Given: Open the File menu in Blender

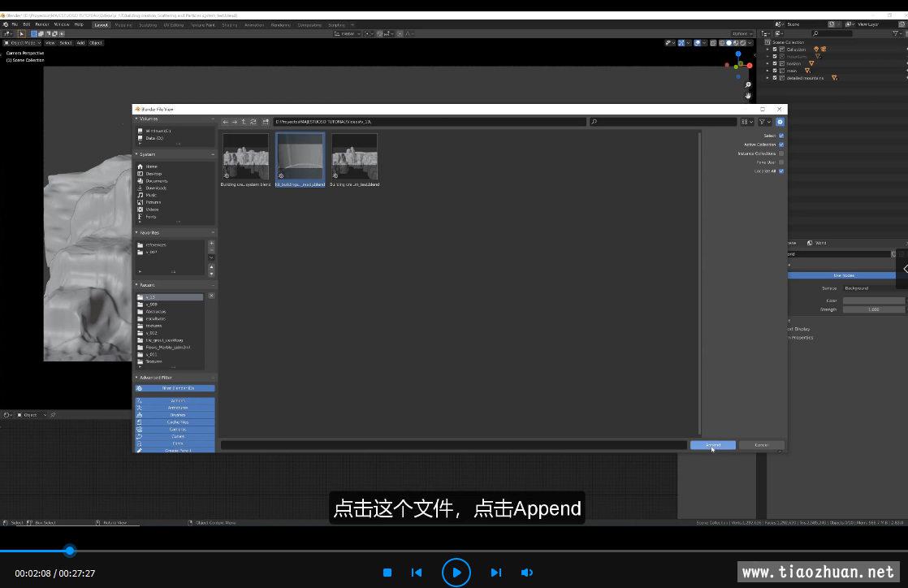Looking at the screenshot, I should click(15, 24).
